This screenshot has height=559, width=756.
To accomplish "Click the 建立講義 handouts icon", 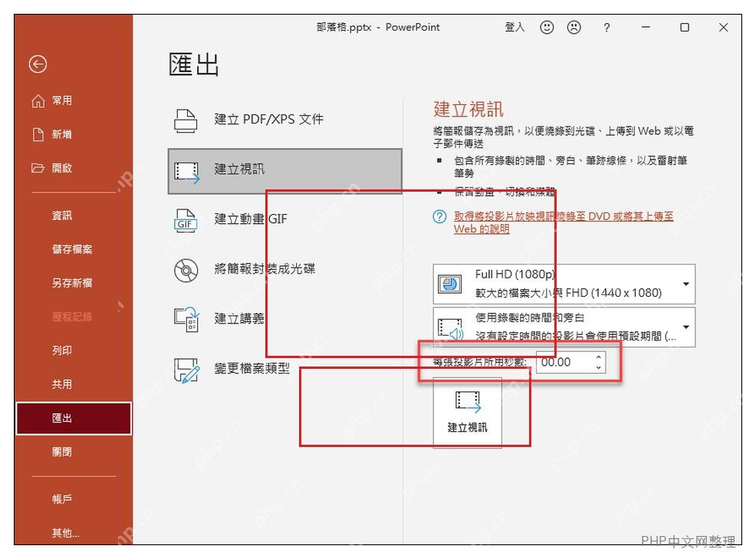I will point(186,319).
